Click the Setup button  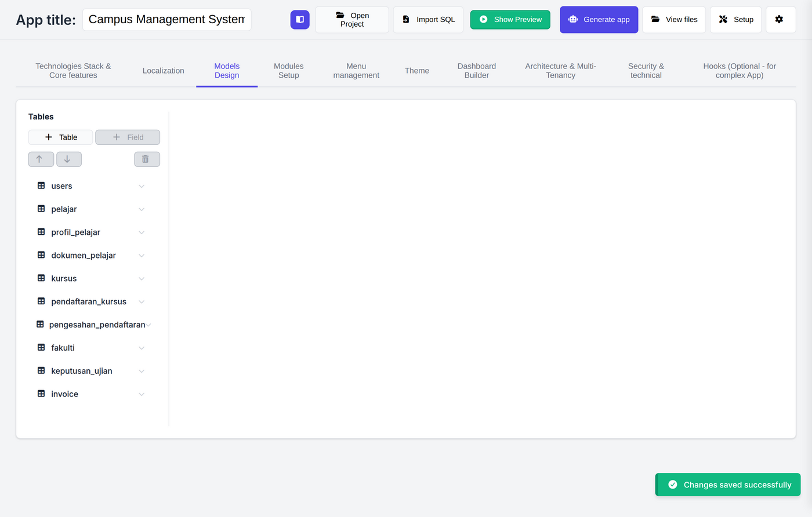click(736, 20)
